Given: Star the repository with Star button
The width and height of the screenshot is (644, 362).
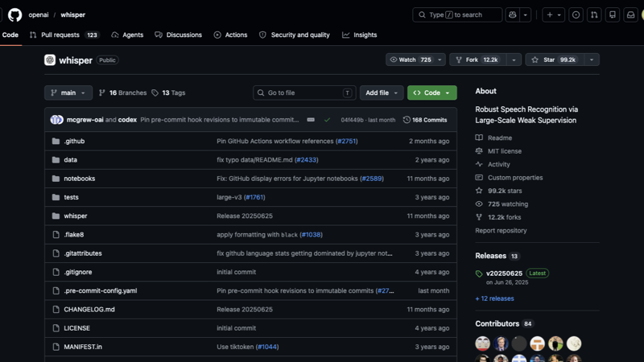Looking at the screenshot, I should [x=555, y=60].
